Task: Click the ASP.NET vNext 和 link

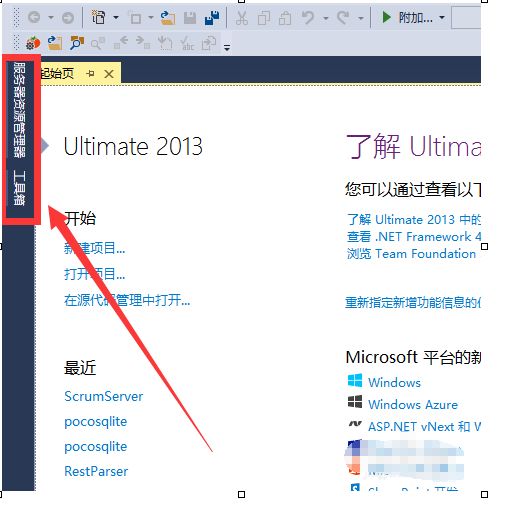Action: [x=424, y=426]
